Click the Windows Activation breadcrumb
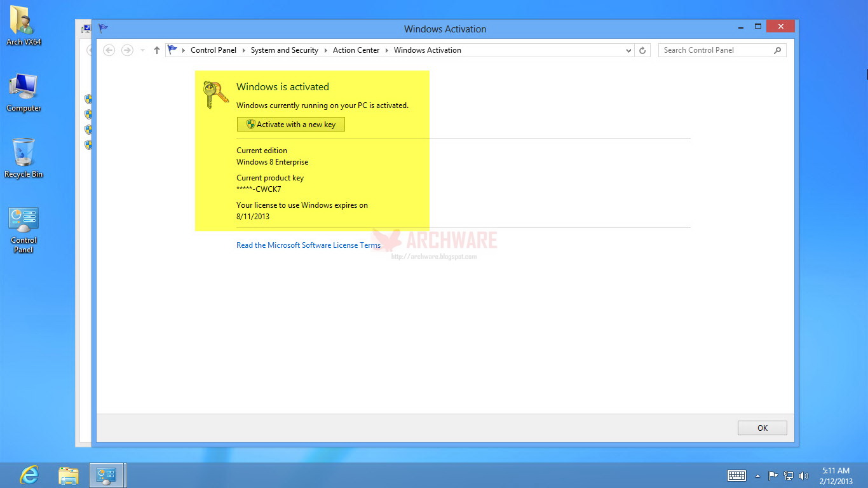Image resolution: width=868 pixels, height=488 pixels. click(x=428, y=50)
